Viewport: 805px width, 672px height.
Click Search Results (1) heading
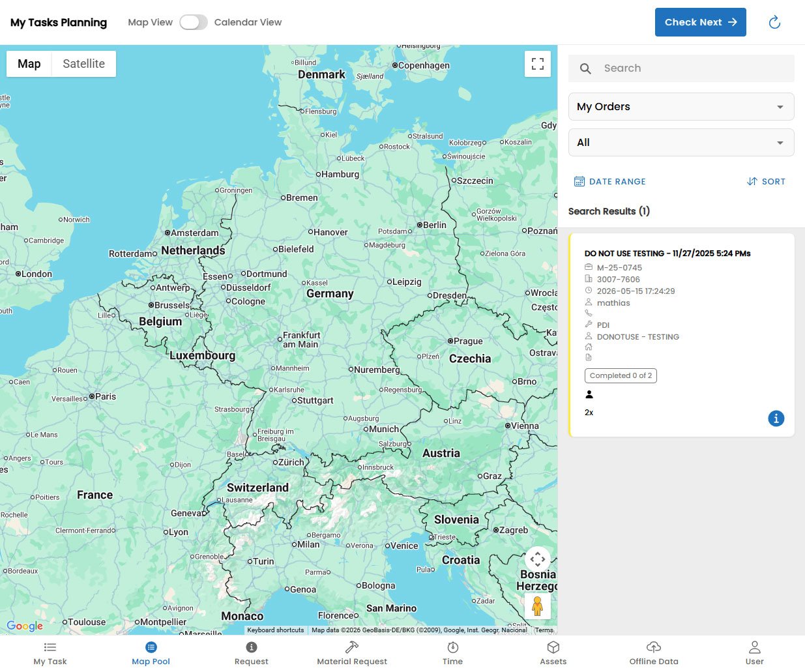609,211
